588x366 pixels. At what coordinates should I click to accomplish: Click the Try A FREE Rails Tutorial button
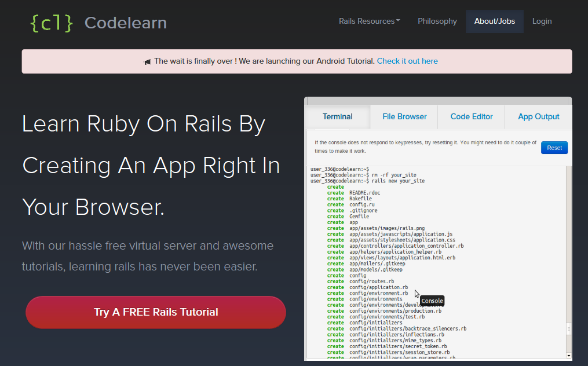click(x=156, y=312)
